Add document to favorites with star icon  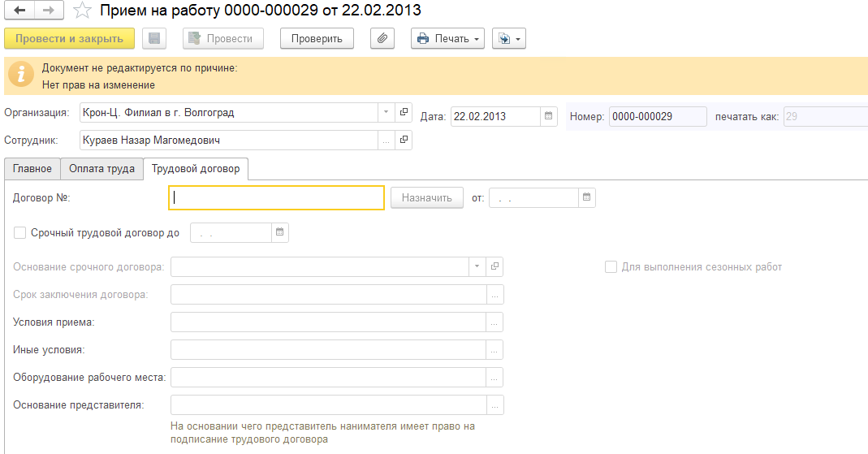(x=81, y=11)
